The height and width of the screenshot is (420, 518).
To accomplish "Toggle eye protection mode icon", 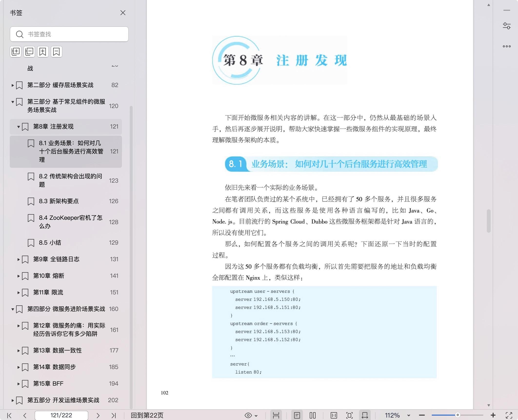I will click(x=248, y=415).
